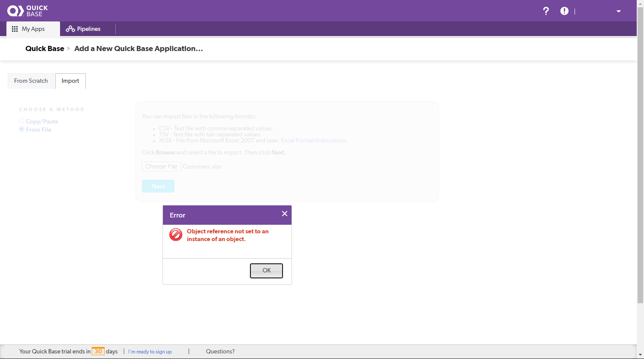Click OK in the Error dialog
The image size is (644, 359).
coord(266,271)
